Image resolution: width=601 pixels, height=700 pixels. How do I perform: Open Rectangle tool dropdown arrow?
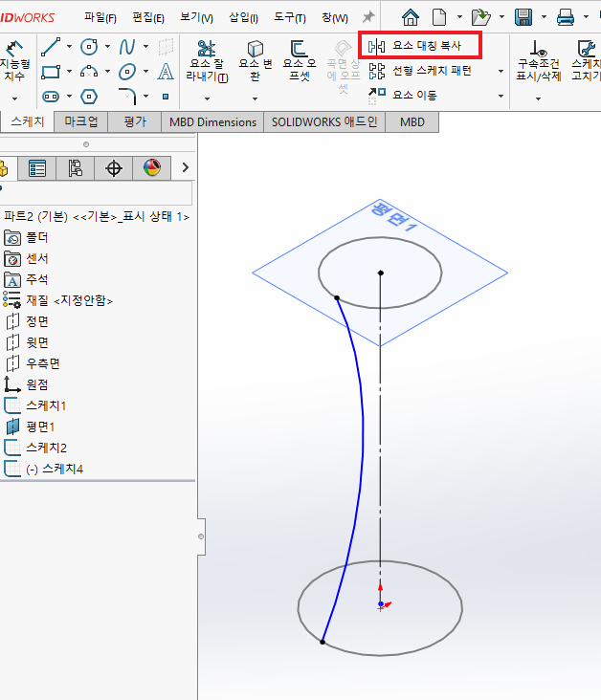point(69,72)
